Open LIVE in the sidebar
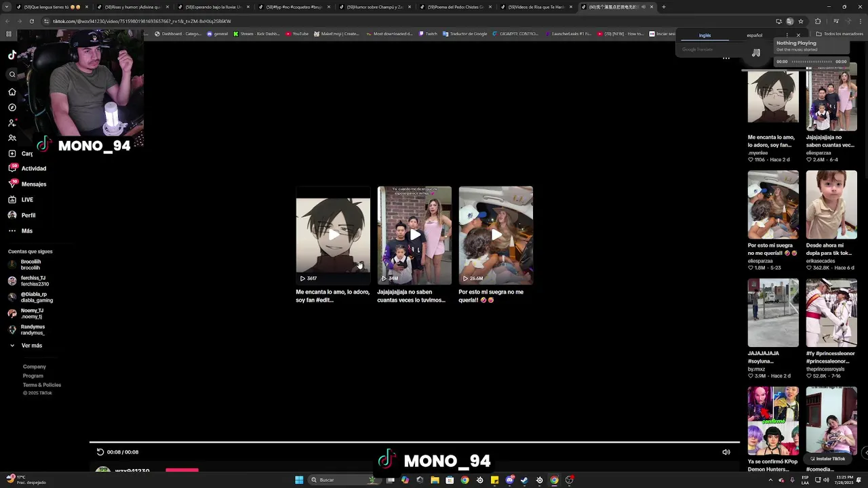 (20, 200)
